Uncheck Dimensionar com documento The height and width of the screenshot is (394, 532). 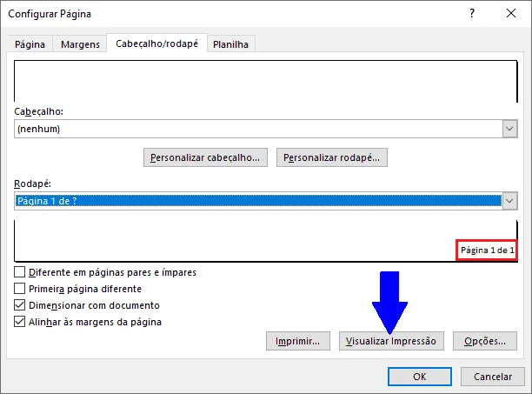coord(20,305)
